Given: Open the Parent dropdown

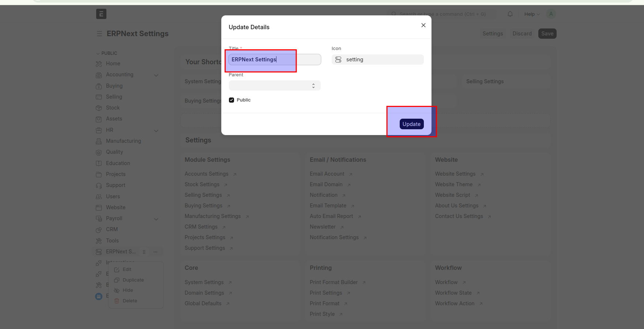Looking at the screenshot, I should point(274,85).
